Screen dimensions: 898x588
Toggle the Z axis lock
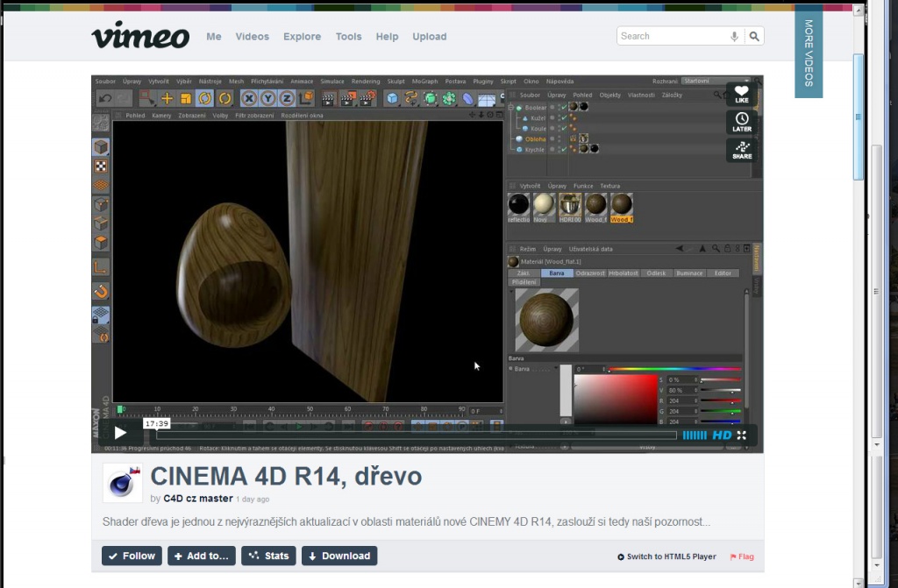coord(287,98)
